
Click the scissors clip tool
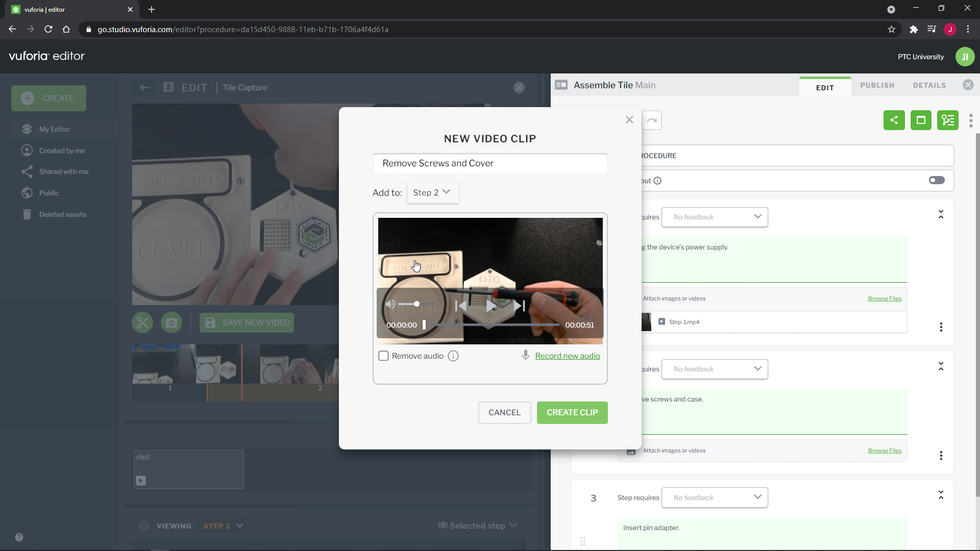[x=142, y=323]
